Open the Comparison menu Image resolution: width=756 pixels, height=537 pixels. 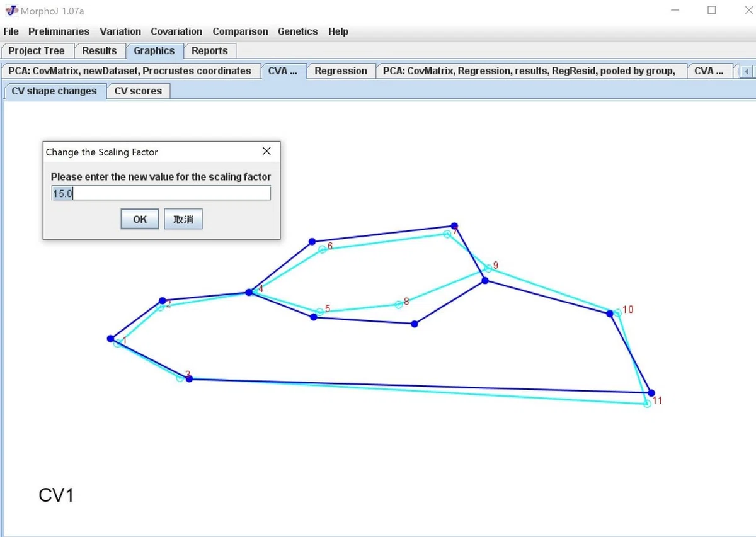coord(240,31)
